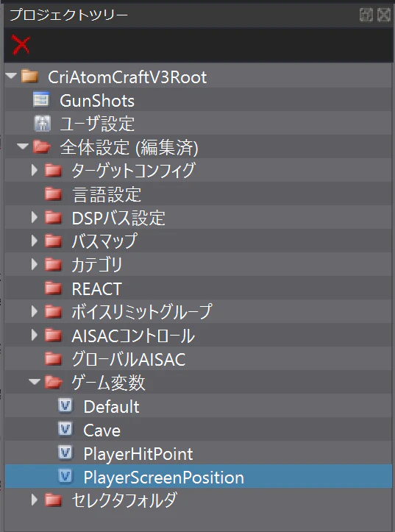This screenshot has height=532, width=395.
Task: Select the PlayerHitPoint variable name
Action: click(138, 454)
